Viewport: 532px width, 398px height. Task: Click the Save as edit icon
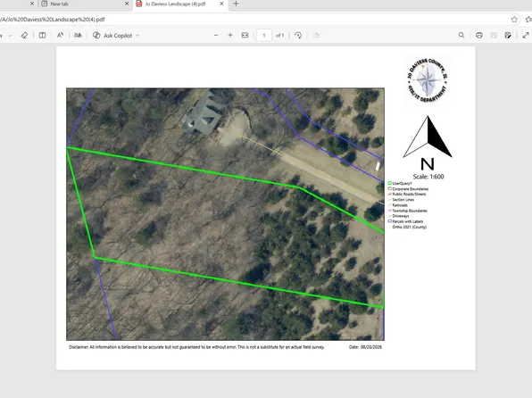(508, 36)
